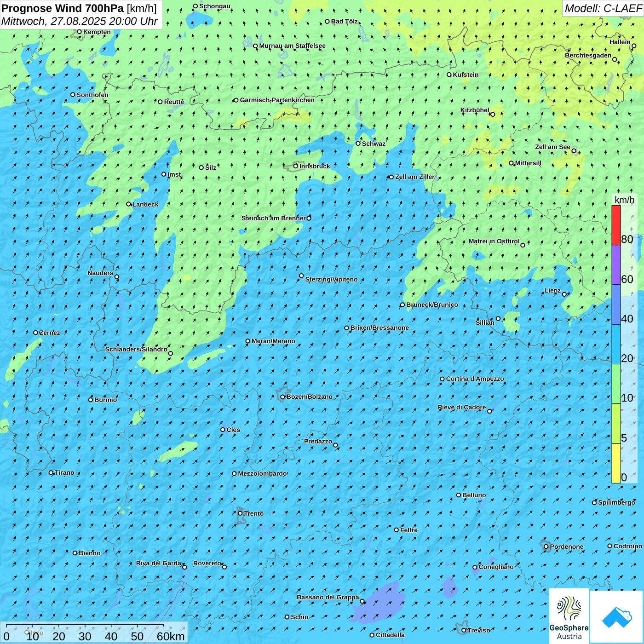Click the 60km scale bar label

171,636
